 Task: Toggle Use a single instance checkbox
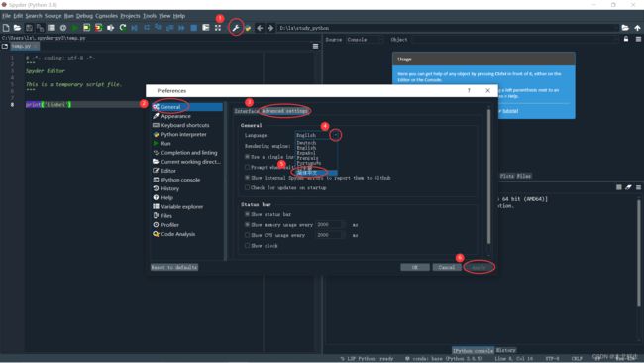(247, 157)
